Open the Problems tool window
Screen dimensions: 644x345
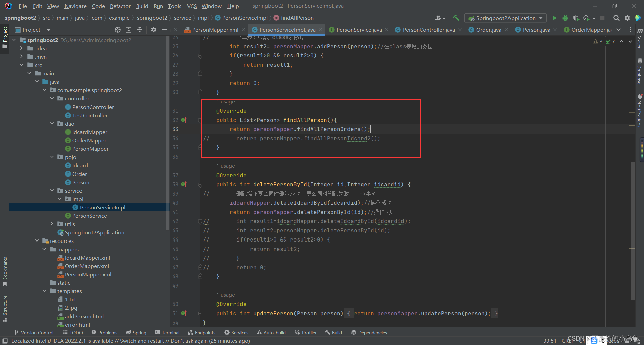pos(104,332)
